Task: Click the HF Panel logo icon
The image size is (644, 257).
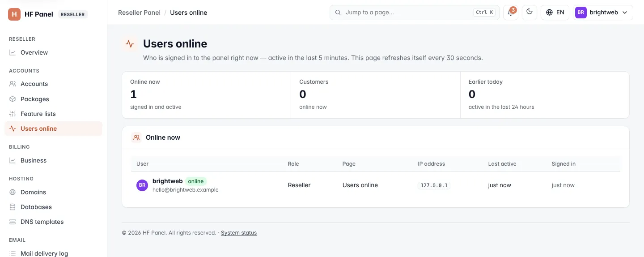Action: coord(14,14)
